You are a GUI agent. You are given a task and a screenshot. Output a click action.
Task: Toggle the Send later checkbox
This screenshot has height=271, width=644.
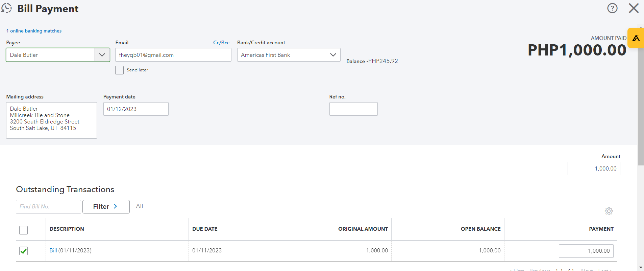click(119, 70)
